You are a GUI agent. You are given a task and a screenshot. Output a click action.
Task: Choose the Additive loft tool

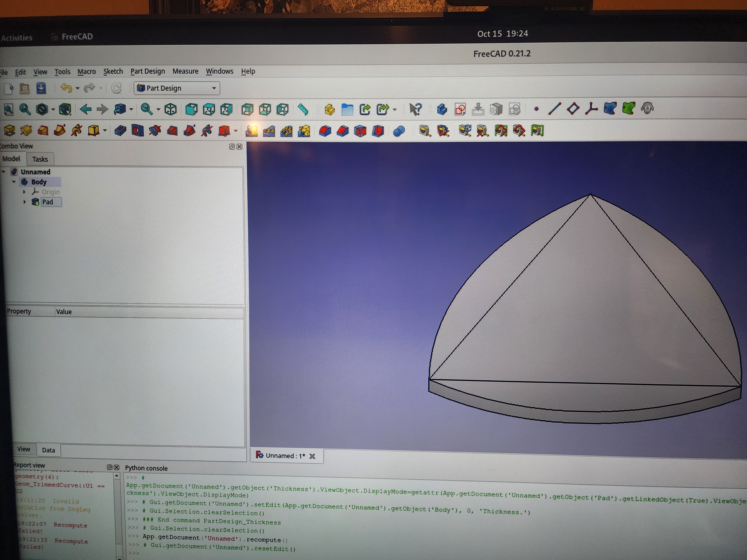click(43, 130)
